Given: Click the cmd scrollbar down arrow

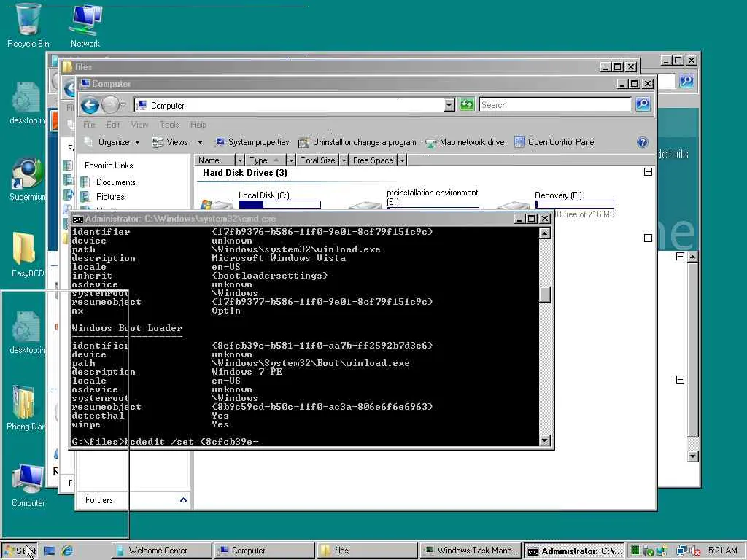Looking at the screenshot, I should point(544,440).
